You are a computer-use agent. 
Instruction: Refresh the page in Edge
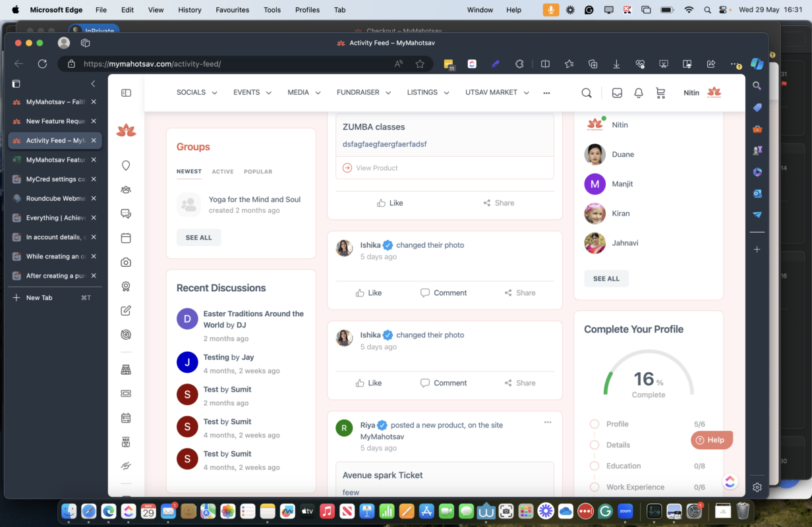tap(42, 64)
